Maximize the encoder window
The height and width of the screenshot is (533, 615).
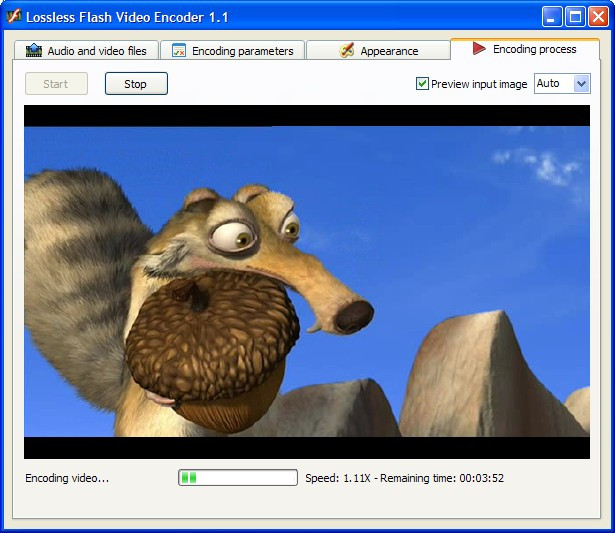tap(575, 17)
